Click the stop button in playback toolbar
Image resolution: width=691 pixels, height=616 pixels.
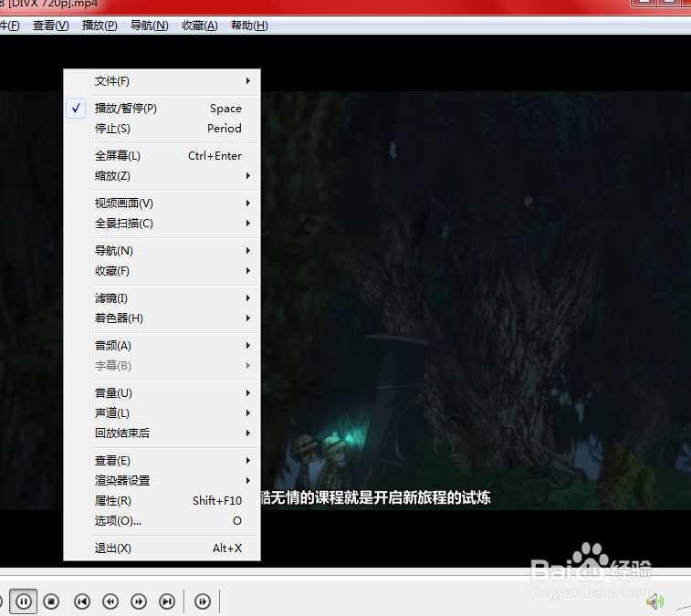pyautogui.click(x=51, y=601)
